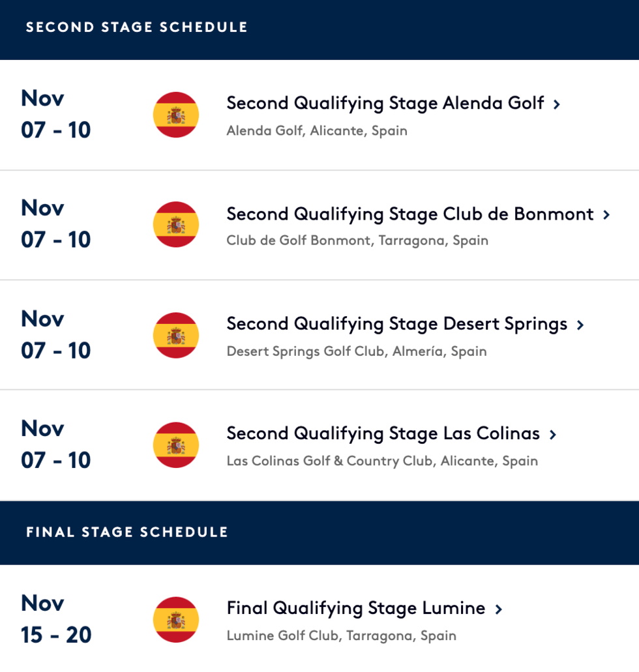Click the Second Stage Schedule header

(x=137, y=27)
